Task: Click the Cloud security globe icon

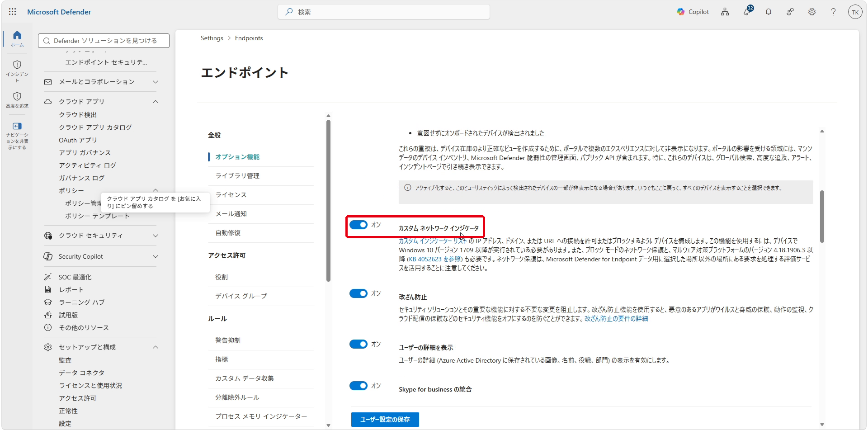Action: 48,236
